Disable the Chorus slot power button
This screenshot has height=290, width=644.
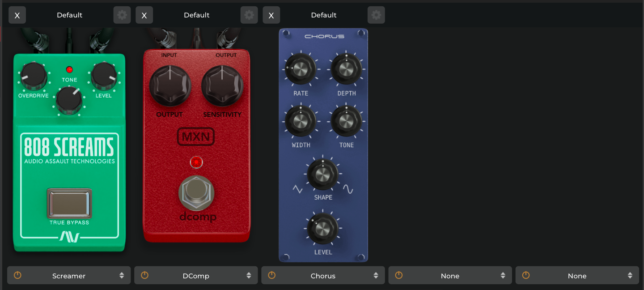point(271,275)
